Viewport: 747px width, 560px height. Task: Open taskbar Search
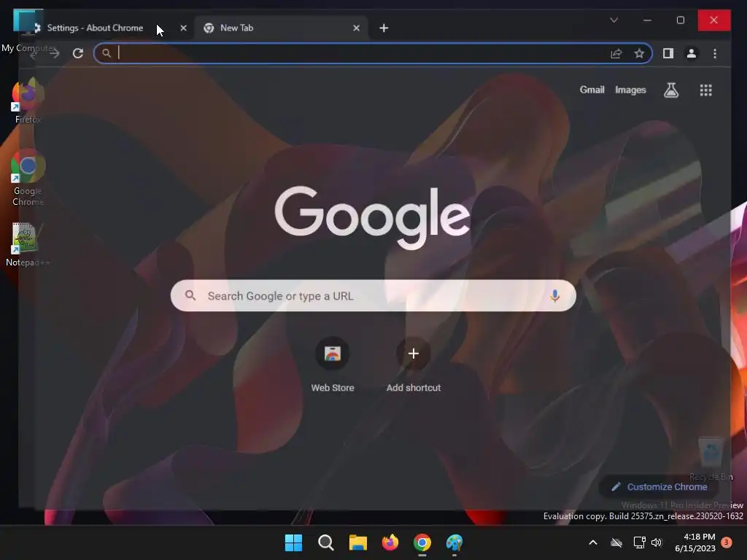click(326, 542)
